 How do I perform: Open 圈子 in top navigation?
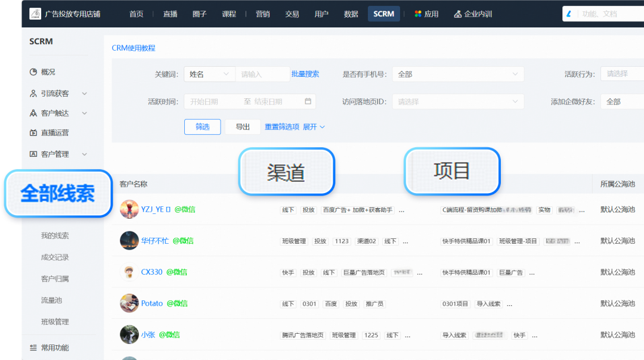pyautogui.click(x=200, y=14)
